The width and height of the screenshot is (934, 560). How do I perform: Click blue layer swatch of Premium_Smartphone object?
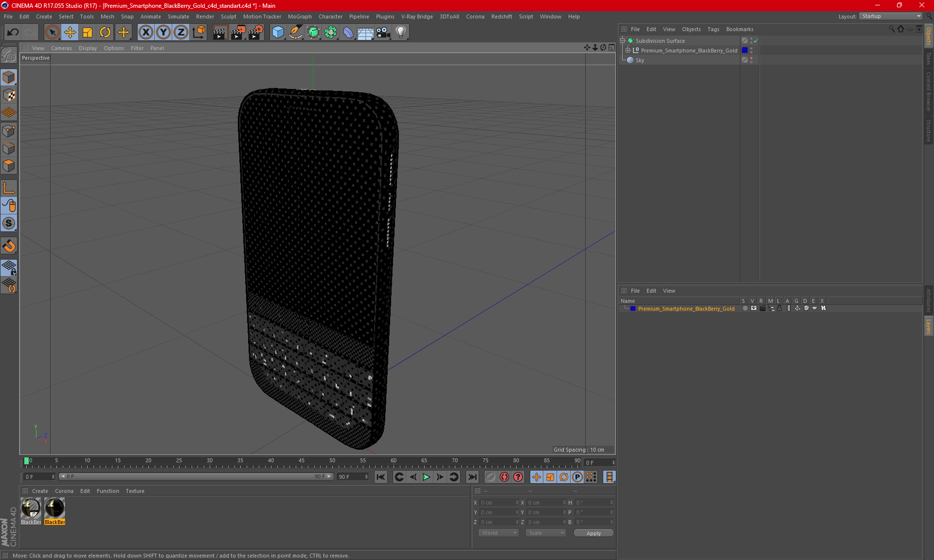(745, 50)
